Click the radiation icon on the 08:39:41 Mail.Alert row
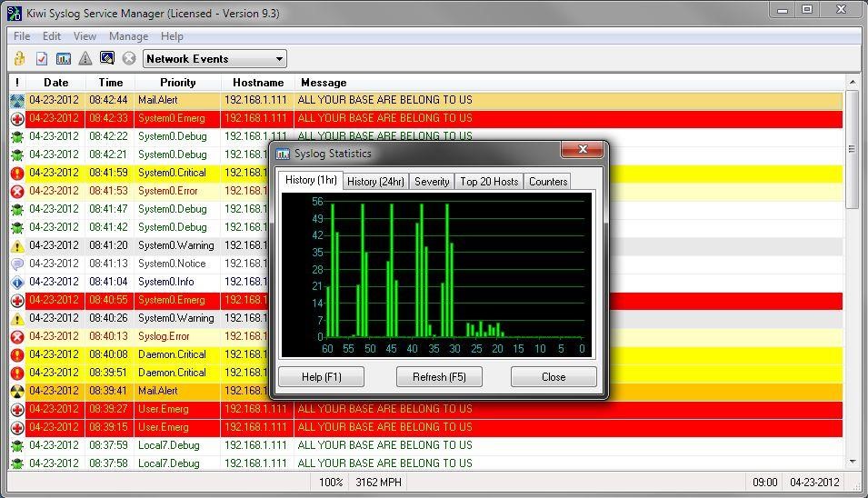This screenshot has width=868, height=498. coord(16,391)
